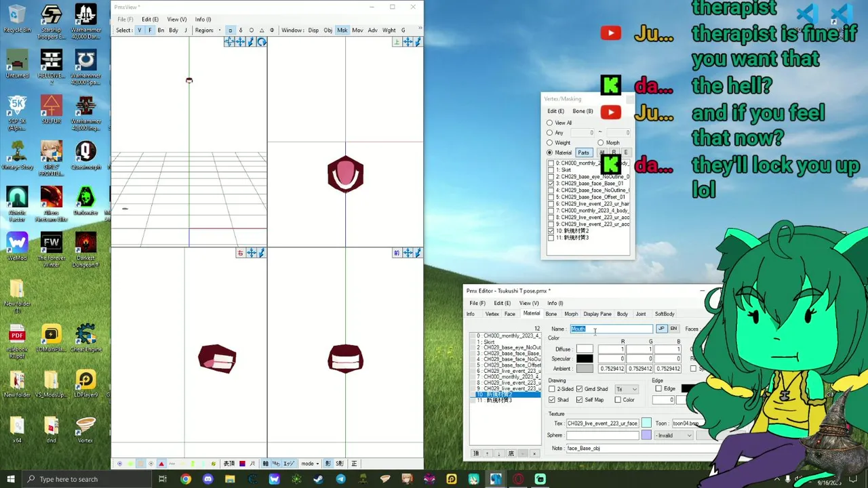Open the mode dropdown in PmxView toolbar
This screenshot has width=868, height=488.
[x=310, y=464]
